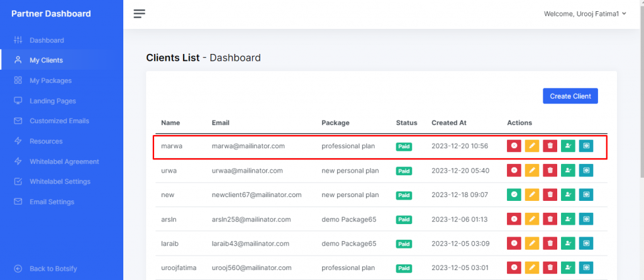The image size is (644, 280).
Task: Open Resources in the sidebar
Action: pos(46,141)
